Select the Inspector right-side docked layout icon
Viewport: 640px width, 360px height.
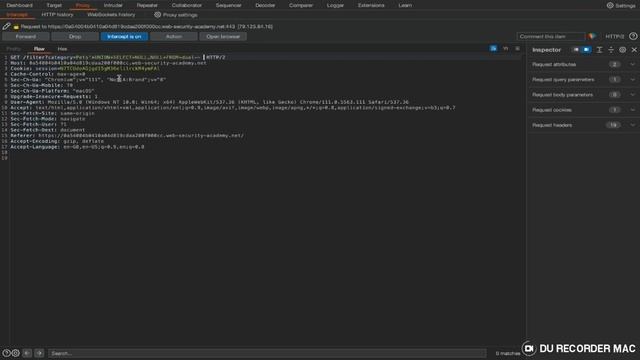587,50
